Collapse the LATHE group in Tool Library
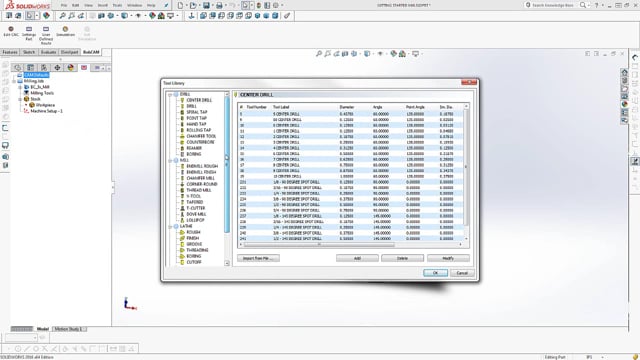This screenshot has width=640, height=360. 170,226
